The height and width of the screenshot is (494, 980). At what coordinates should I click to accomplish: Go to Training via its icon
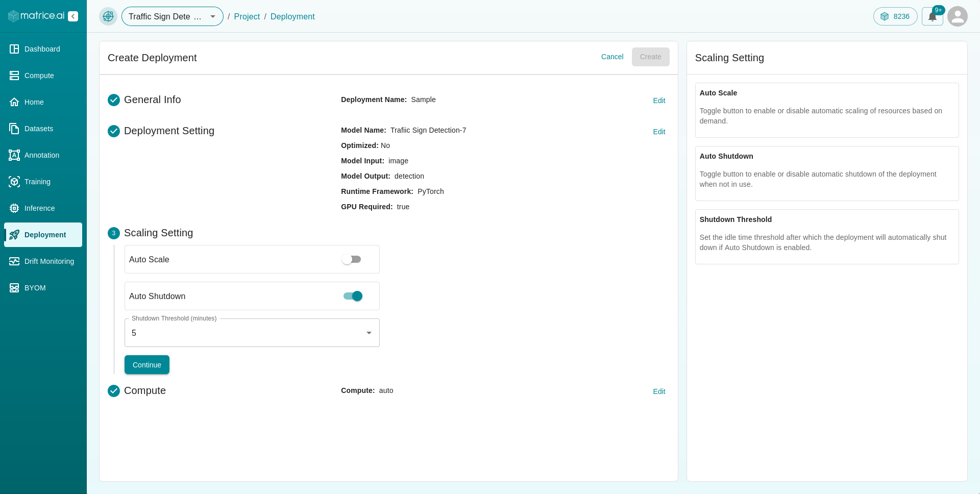click(x=14, y=182)
